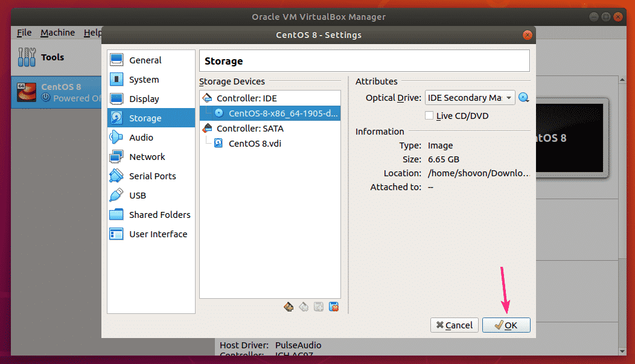This screenshot has height=364, width=635.
Task: Cancel the settings dialog
Action: click(454, 325)
